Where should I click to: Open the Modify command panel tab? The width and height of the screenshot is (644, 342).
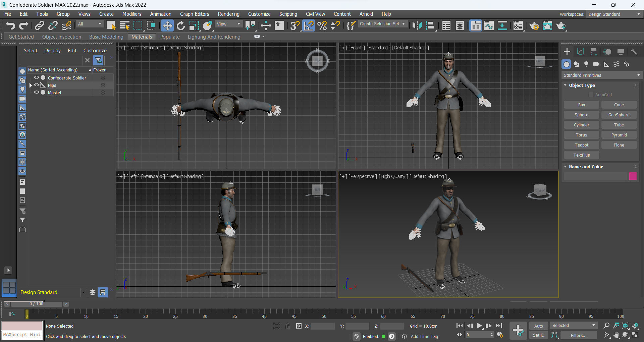(x=580, y=52)
